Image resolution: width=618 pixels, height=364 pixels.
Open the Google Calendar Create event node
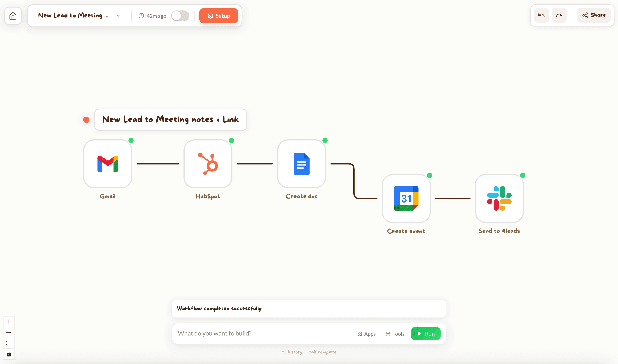[x=406, y=198]
